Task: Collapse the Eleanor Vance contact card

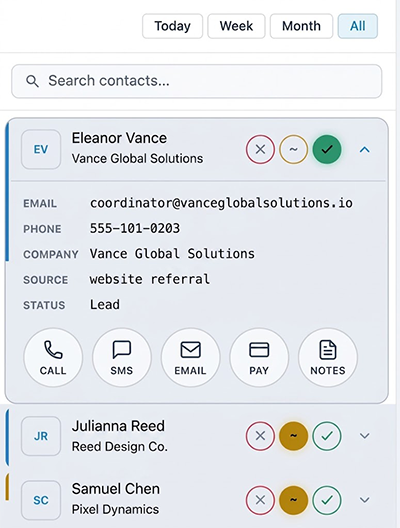Action: [x=365, y=150]
